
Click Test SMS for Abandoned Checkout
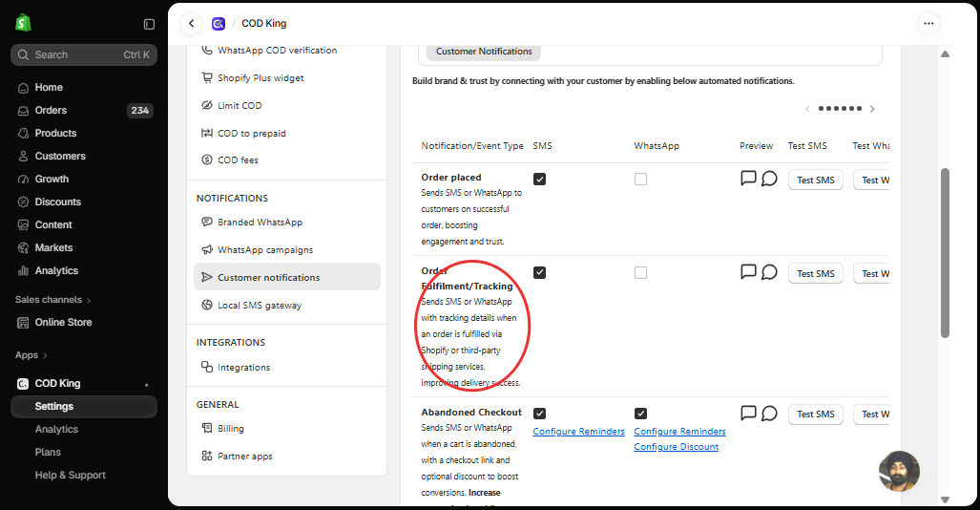click(816, 414)
